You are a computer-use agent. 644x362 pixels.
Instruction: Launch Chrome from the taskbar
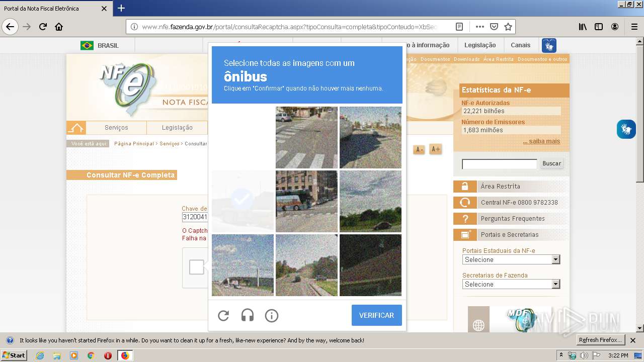[91, 355]
